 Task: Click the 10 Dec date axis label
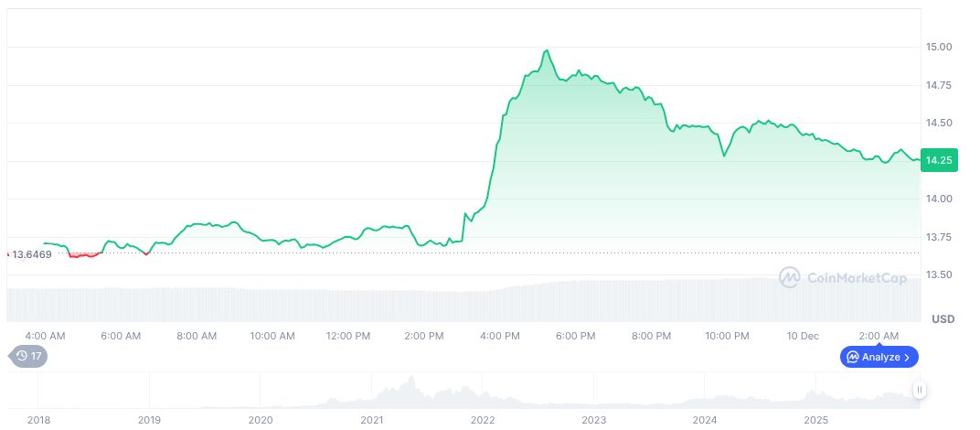[x=803, y=336]
